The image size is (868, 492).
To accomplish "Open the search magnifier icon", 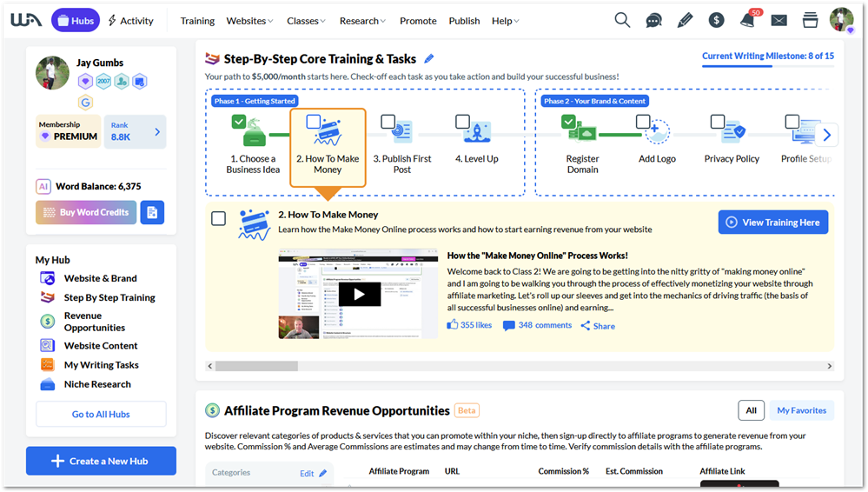I will coord(622,21).
